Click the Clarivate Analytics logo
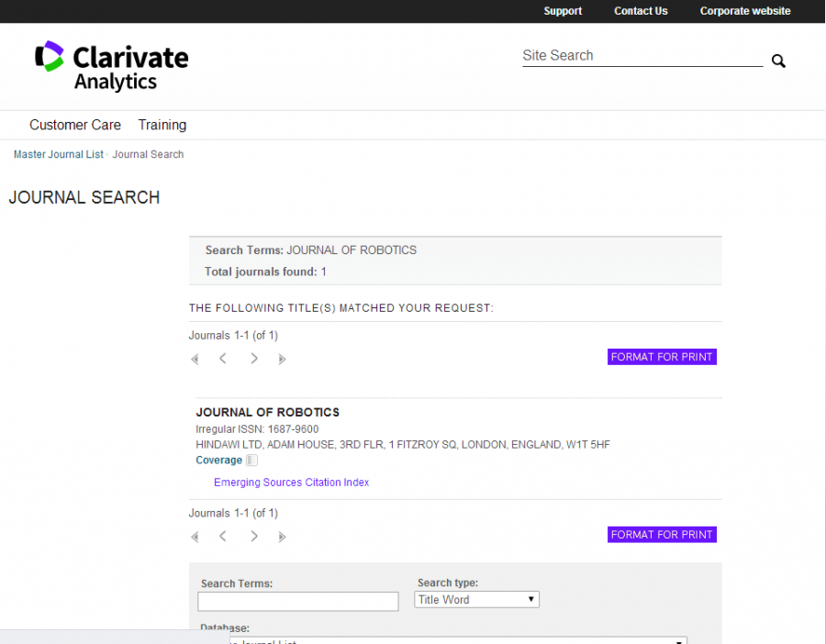 112,66
